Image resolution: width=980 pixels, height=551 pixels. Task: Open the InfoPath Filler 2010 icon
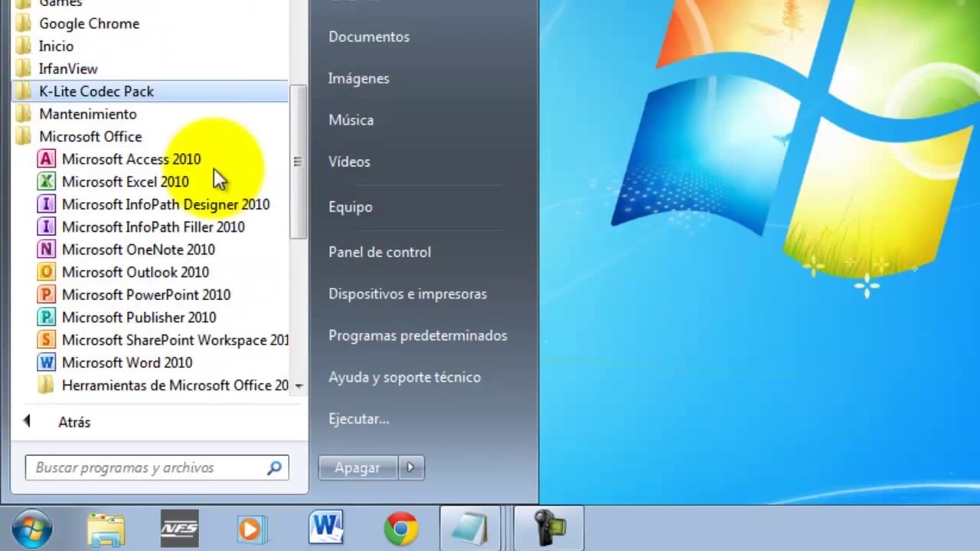[47, 227]
